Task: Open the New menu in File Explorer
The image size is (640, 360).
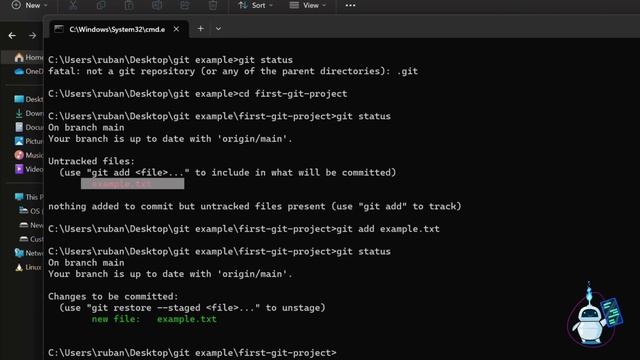Action: pos(29,5)
